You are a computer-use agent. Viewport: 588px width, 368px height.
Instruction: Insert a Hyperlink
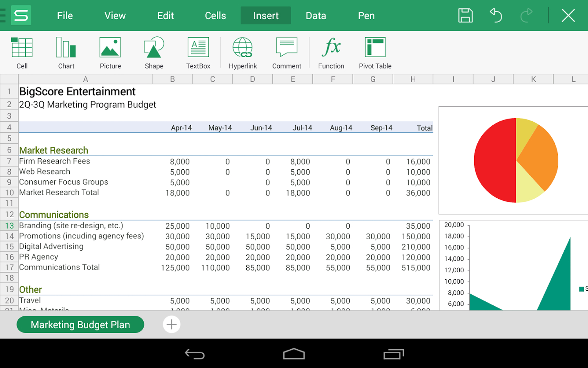pyautogui.click(x=243, y=53)
